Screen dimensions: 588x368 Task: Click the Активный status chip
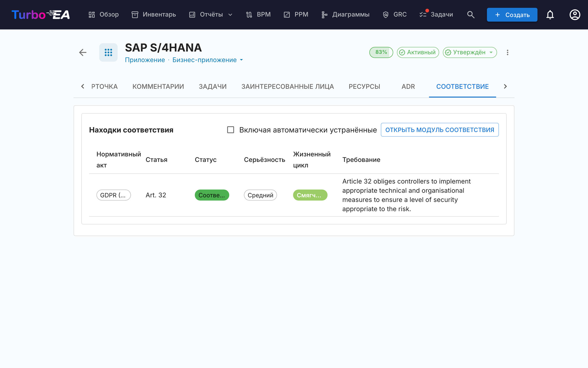(x=418, y=52)
